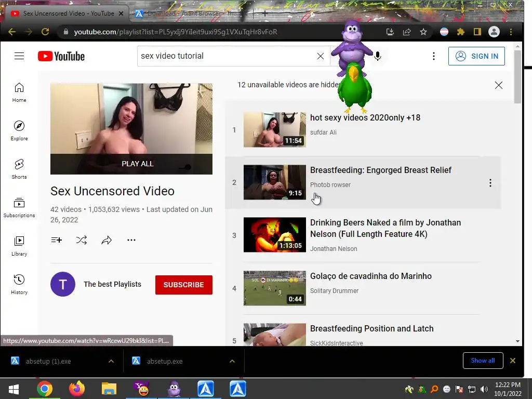Open the playlist more-actions ellipsis
This screenshot has width=532, height=399.
[x=131, y=240]
